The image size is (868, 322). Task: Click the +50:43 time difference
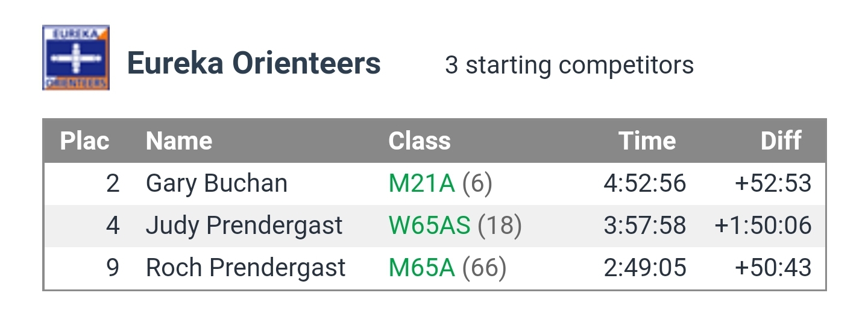[x=773, y=268]
